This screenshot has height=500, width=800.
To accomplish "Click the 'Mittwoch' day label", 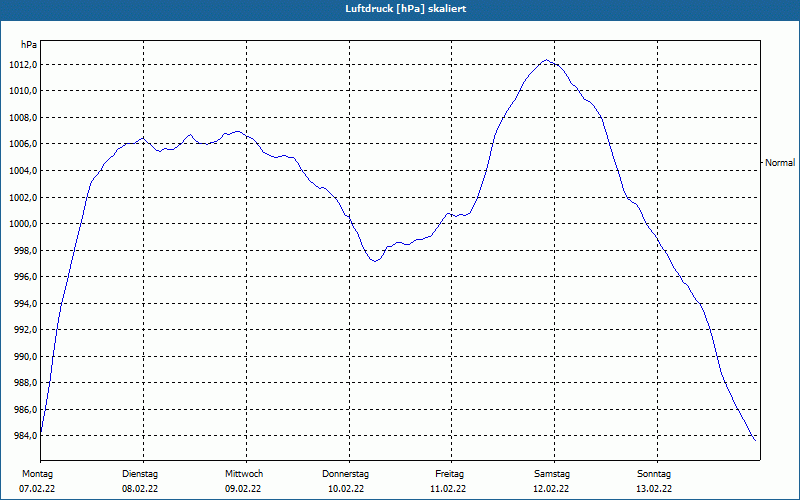I will pos(244,474).
